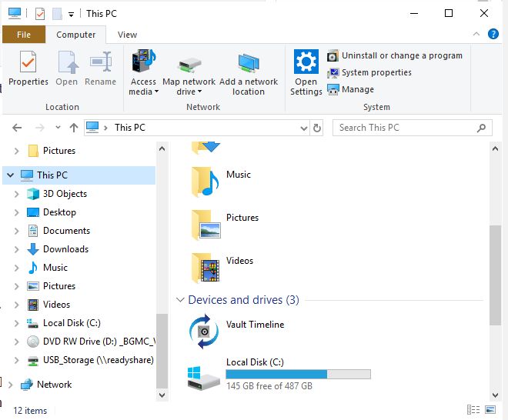Expand the 3D Objects tree node

point(16,194)
